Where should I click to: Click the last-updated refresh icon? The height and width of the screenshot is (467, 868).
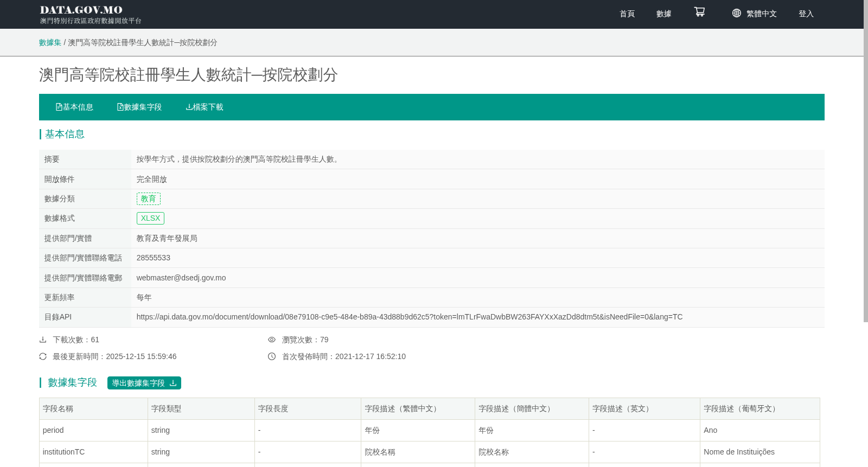click(43, 356)
